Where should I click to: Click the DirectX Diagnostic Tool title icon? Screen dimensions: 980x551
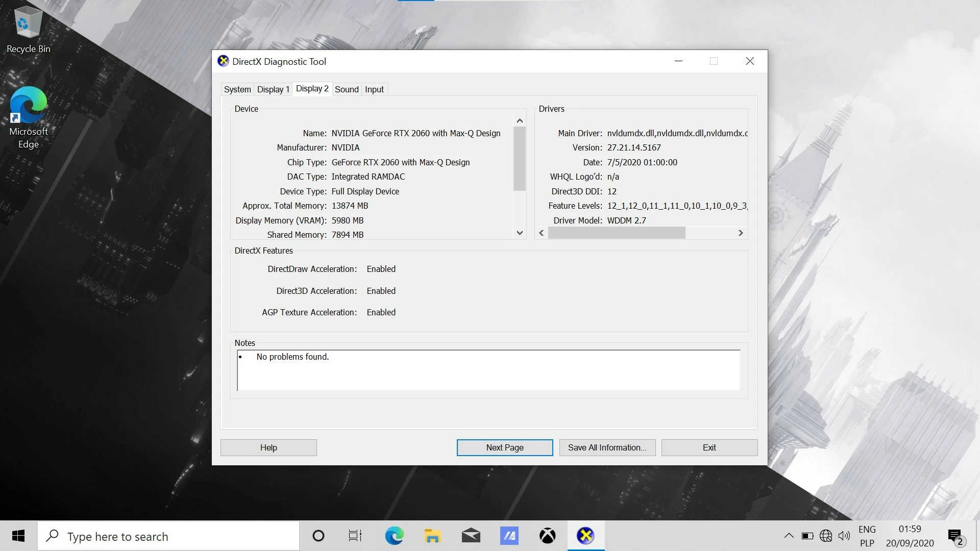click(x=223, y=61)
